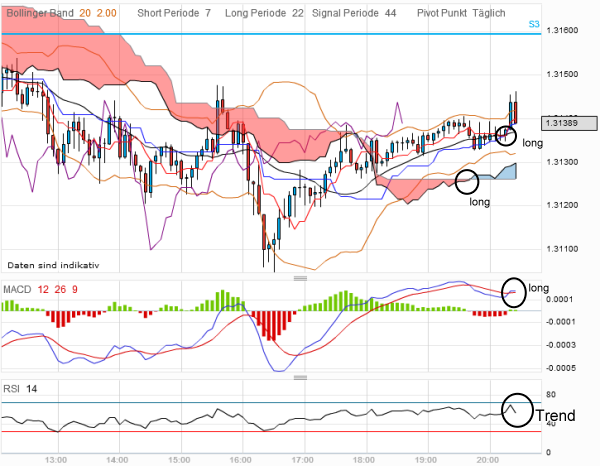Select the Täglich pivot setting
Image resolution: width=600 pixels, height=466 pixels.
coord(489,13)
